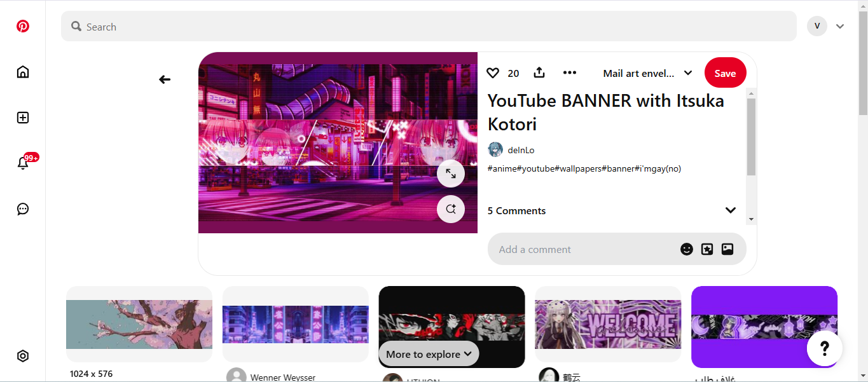Expand pin image to fullscreen view
Image resolution: width=868 pixels, height=382 pixels.
pos(451,174)
